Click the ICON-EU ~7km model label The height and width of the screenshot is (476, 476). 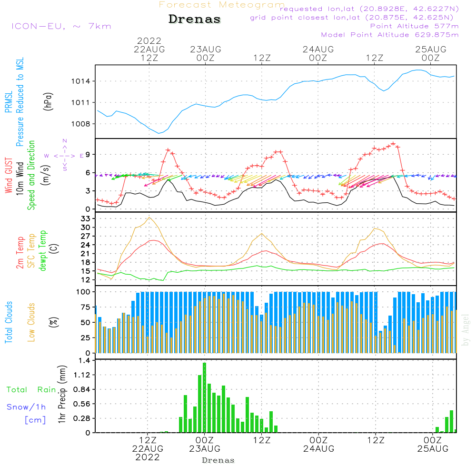[61, 26]
